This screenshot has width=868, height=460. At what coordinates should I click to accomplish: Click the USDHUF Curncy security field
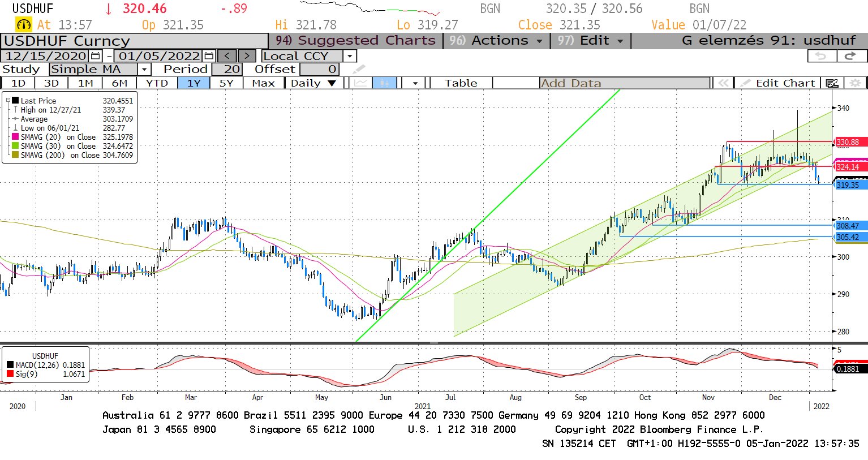point(134,41)
